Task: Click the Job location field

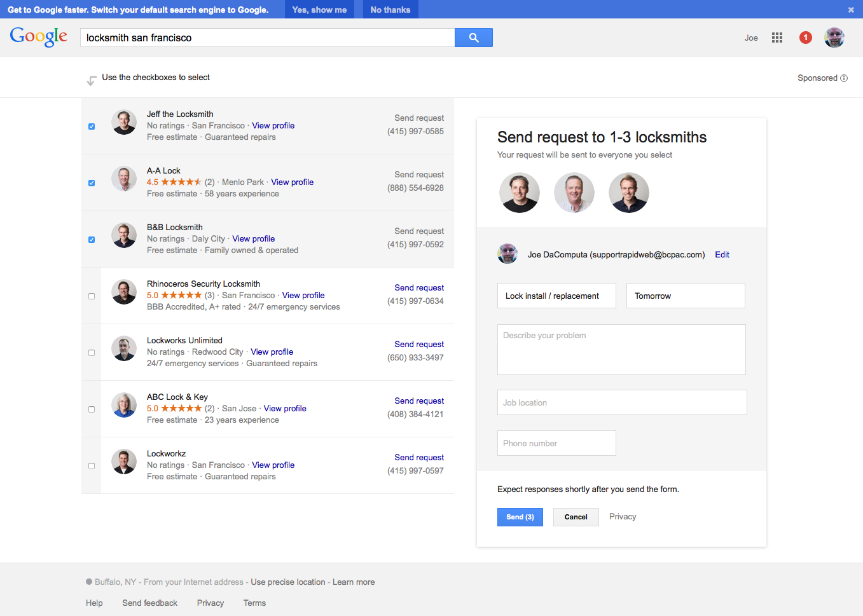Action: (622, 402)
